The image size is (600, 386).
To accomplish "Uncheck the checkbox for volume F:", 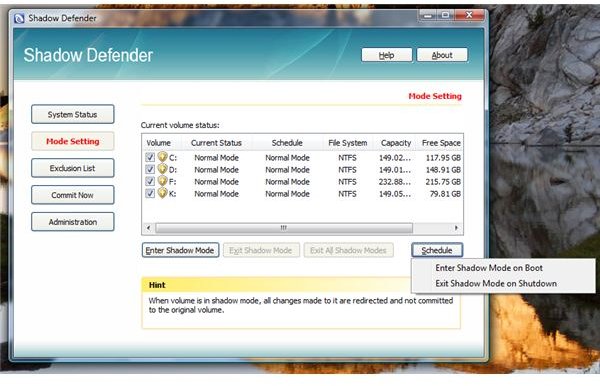I will [150, 181].
